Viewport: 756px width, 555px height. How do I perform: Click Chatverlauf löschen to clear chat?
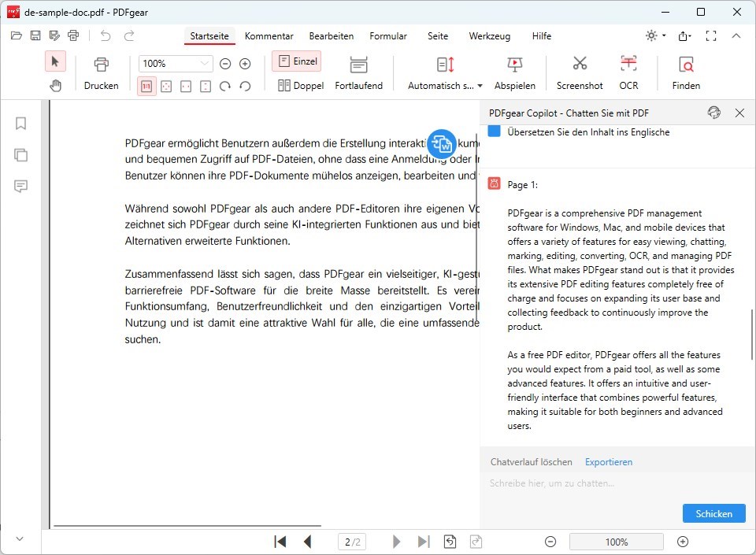click(x=532, y=462)
